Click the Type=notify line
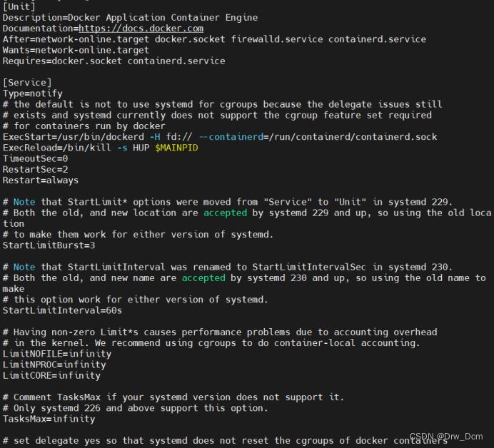This screenshot has height=448, width=494. (x=32, y=93)
